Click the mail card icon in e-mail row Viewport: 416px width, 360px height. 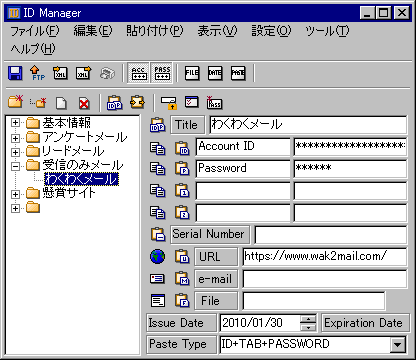pos(157,279)
